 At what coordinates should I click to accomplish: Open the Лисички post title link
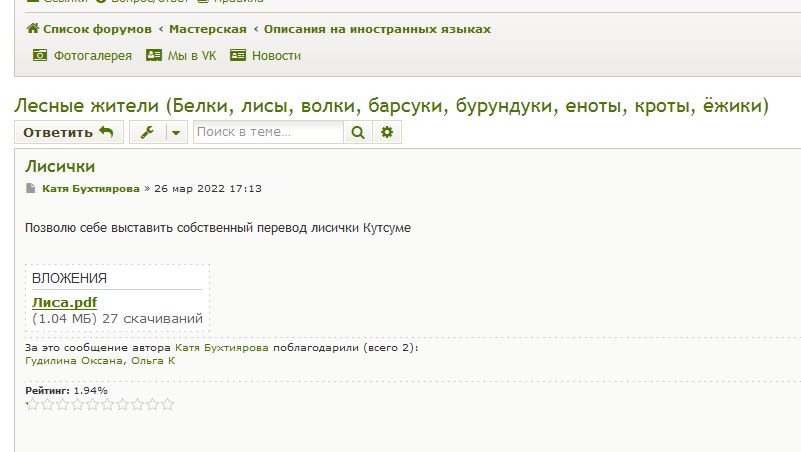pyautogui.click(x=60, y=167)
